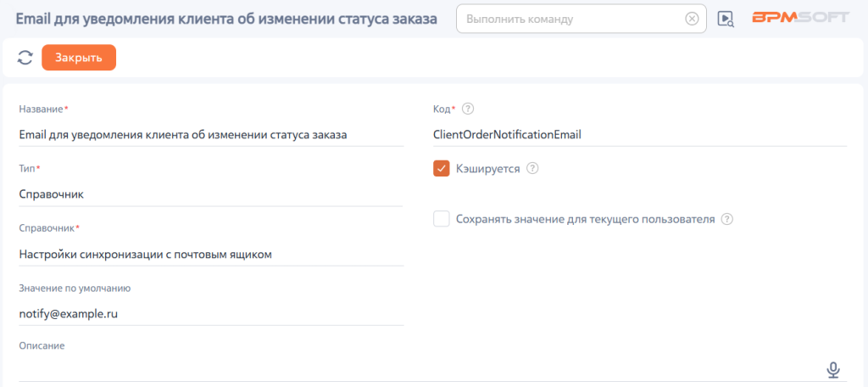
Task: Click the Закрыть button
Action: [79, 58]
